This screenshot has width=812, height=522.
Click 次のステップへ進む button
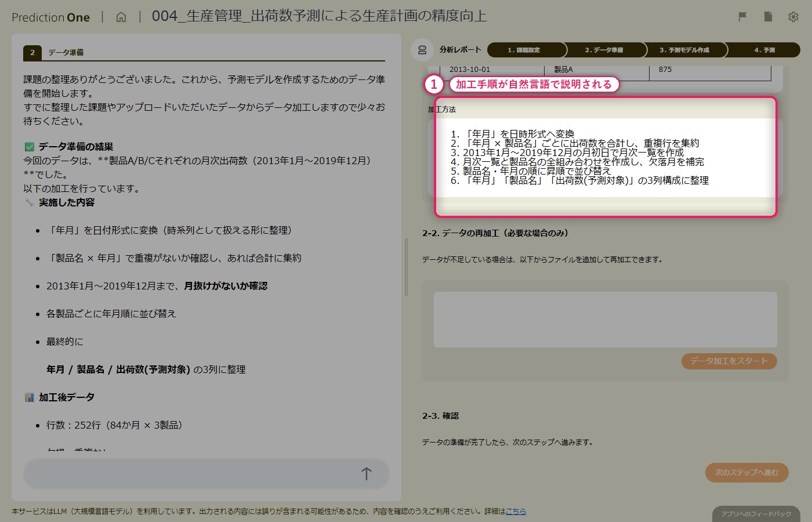(x=747, y=473)
